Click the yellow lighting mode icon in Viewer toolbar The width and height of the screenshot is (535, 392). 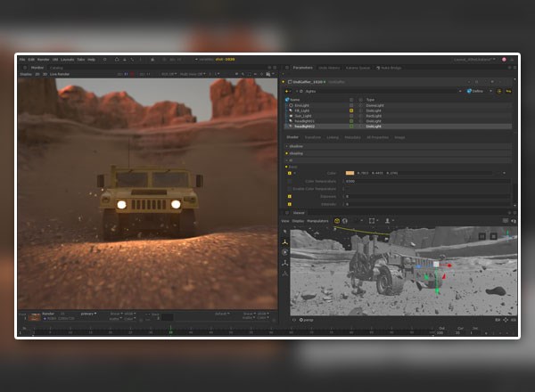(x=338, y=220)
